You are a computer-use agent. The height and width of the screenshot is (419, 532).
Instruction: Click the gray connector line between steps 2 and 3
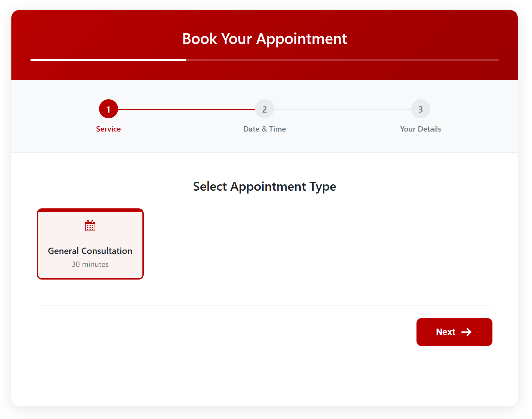pyautogui.click(x=342, y=109)
